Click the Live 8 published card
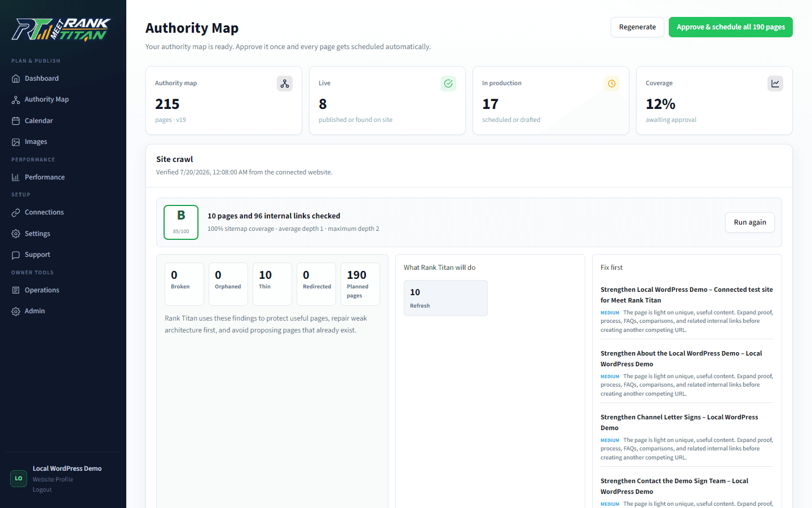812x508 pixels. coord(387,100)
